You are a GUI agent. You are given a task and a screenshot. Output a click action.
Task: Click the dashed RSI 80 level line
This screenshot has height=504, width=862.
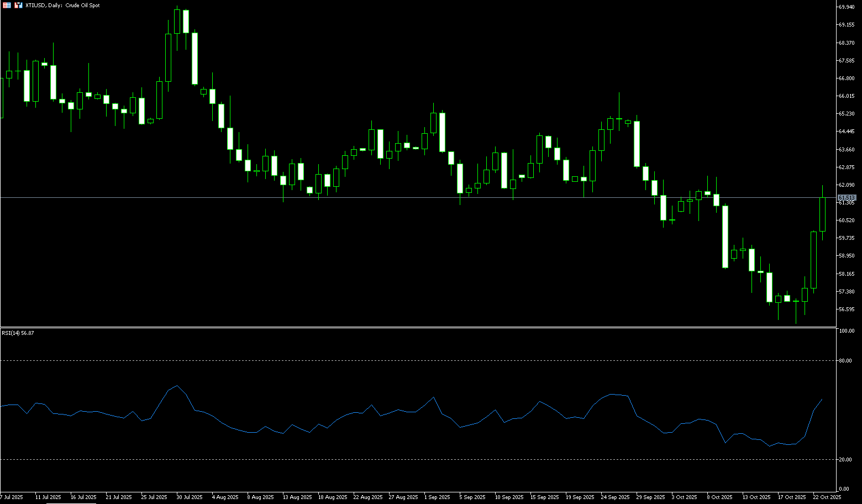[x=387, y=360]
